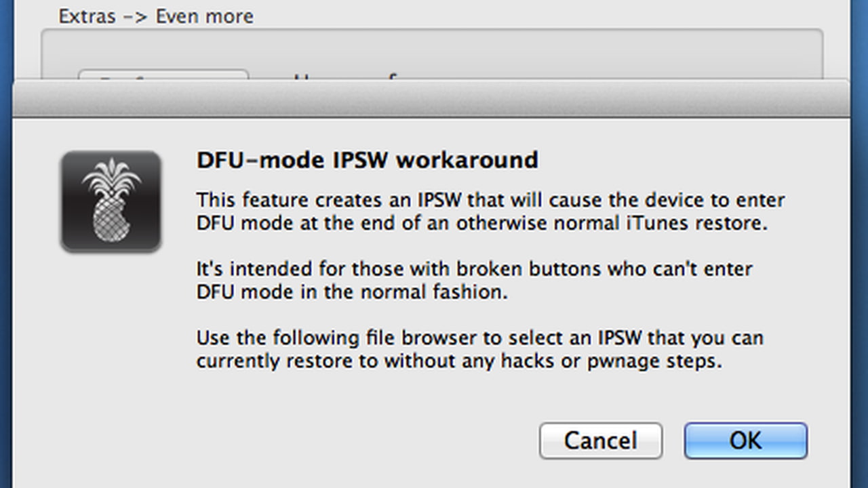868x488 pixels.
Task: Click the 'iTunes restore' text line
Action: coord(481,223)
